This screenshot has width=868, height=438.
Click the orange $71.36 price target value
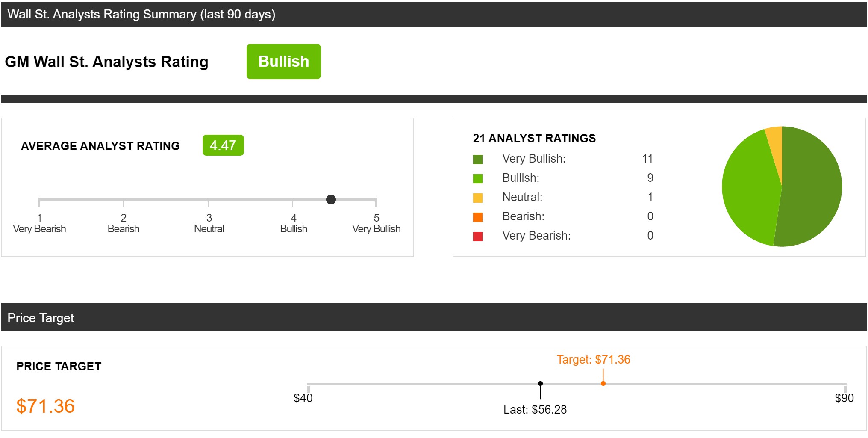coord(45,406)
